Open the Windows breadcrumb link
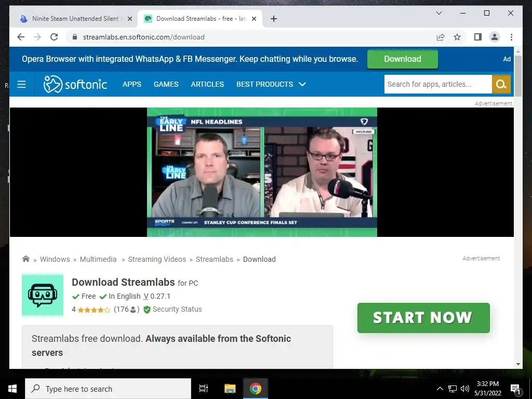532x399 pixels. 55,259
